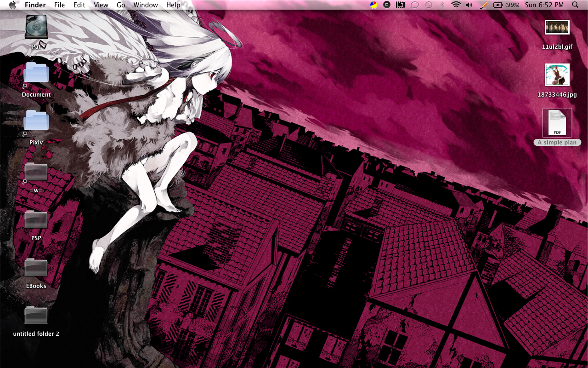This screenshot has width=588, height=368.
Task: Click the clock showing Sun 6:52 PM
Action: pyautogui.click(x=544, y=5)
